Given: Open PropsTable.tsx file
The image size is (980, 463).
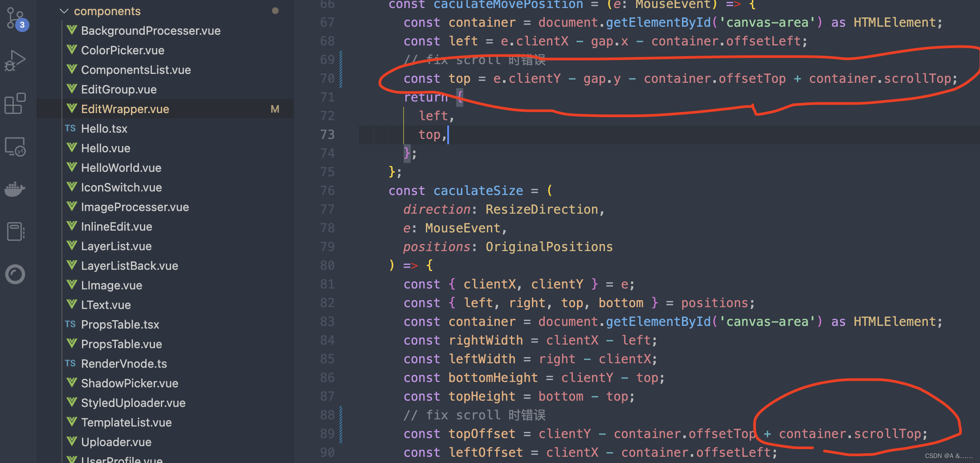Looking at the screenshot, I should pos(120,325).
